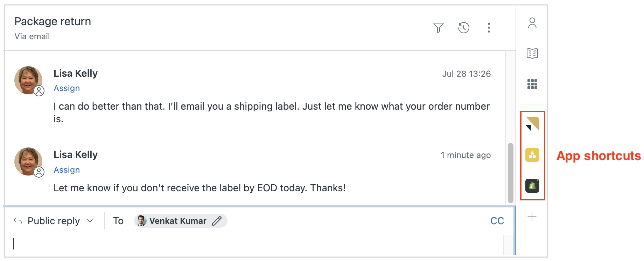644x261 pixels.
Task: Open the three-dot ticket options menu
Action: [489, 28]
